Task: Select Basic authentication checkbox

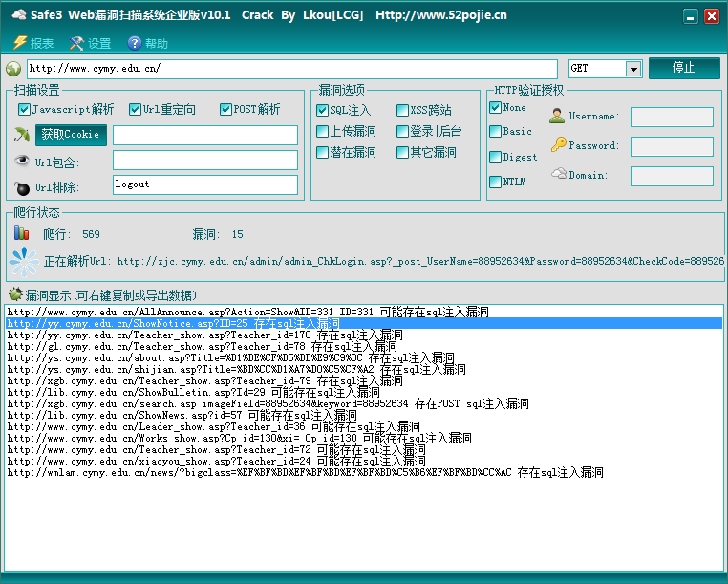Action: click(x=496, y=132)
